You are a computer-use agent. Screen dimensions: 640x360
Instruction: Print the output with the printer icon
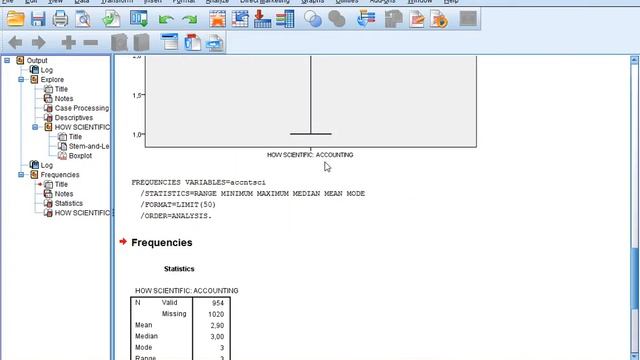click(x=60, y=19)
